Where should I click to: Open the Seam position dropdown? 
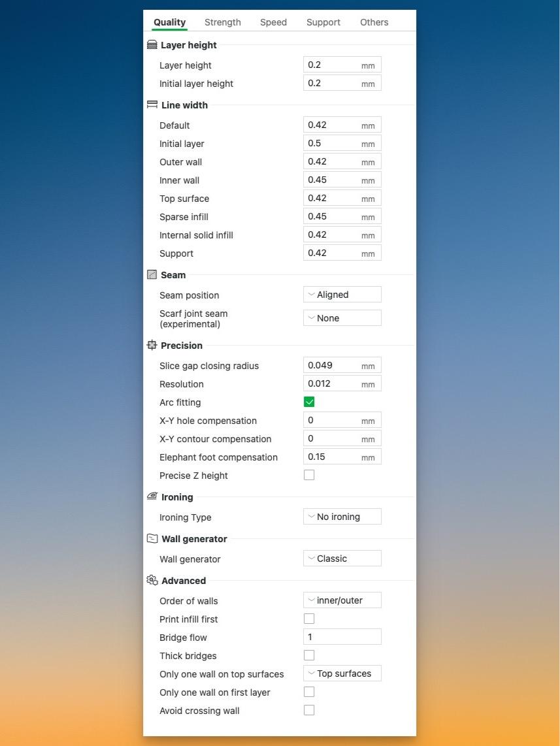point(342,295)
